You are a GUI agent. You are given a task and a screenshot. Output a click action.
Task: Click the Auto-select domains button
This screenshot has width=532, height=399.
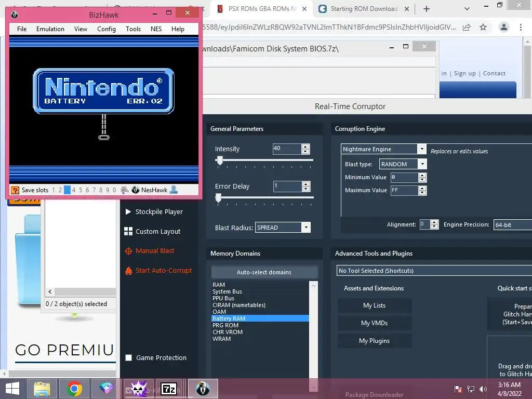click(264, 272)
